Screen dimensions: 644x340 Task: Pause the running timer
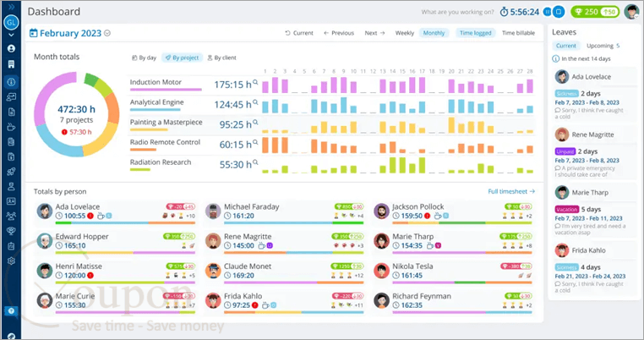(x=547, y=12)
